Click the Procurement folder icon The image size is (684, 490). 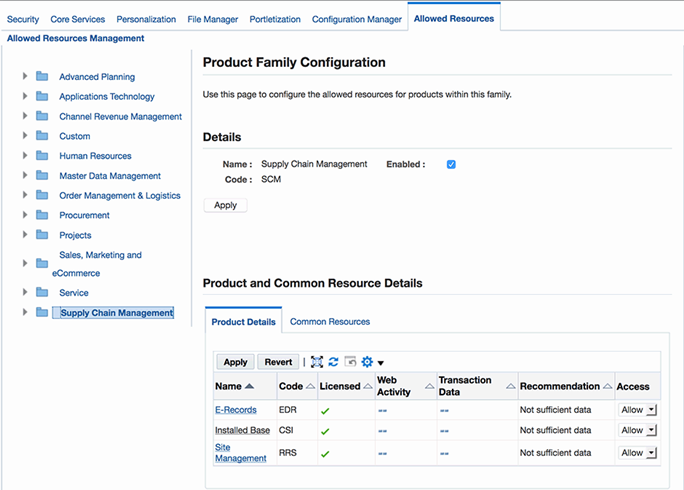tap(42, 215)
